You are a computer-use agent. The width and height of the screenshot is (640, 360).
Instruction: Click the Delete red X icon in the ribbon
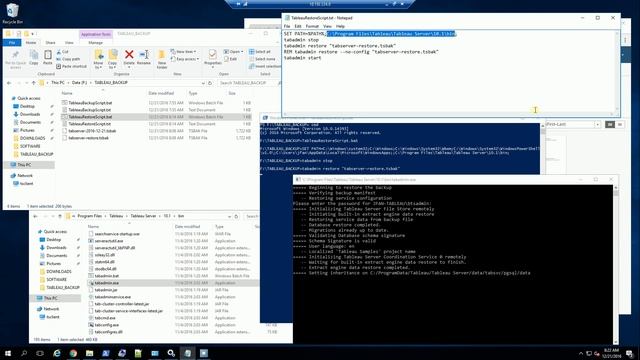[x=129, y=55]
